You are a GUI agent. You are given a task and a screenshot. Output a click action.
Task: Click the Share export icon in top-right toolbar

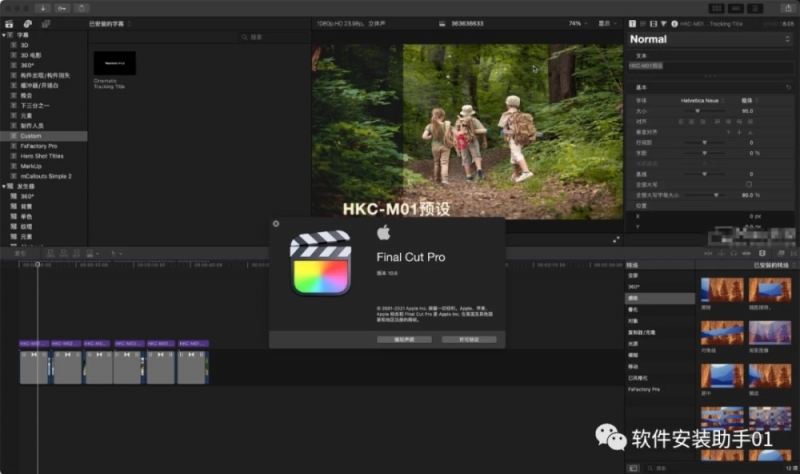[x=788, y=8]
